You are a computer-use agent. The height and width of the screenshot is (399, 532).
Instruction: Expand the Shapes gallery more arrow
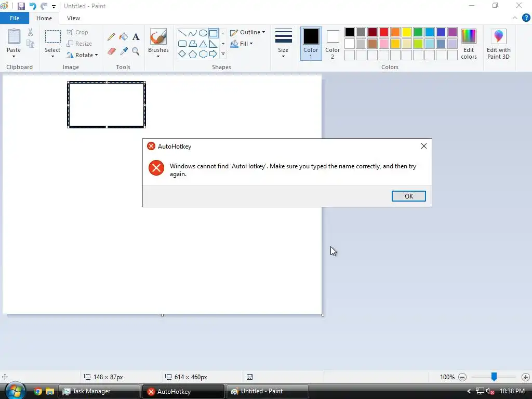[x=223, y=54]
